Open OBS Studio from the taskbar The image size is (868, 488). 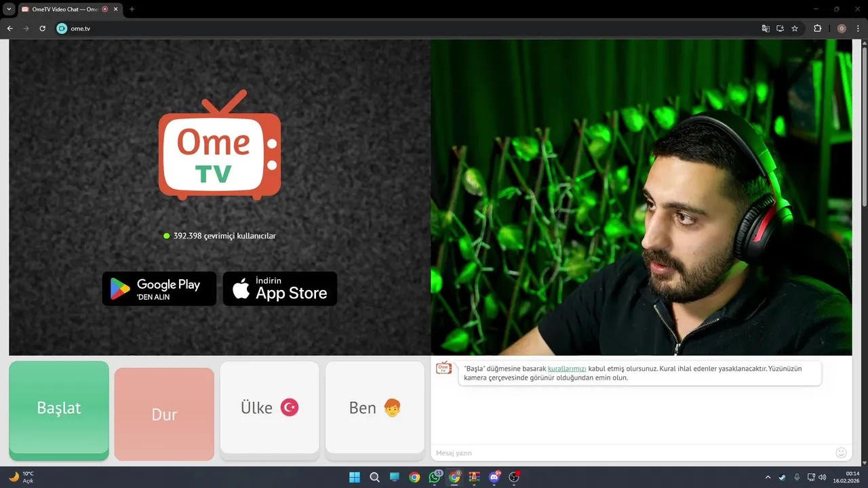pyautogui.click(x=514, y=477)
